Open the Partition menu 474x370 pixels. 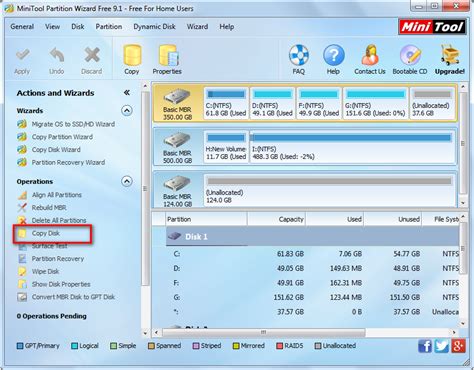(109, 27)
